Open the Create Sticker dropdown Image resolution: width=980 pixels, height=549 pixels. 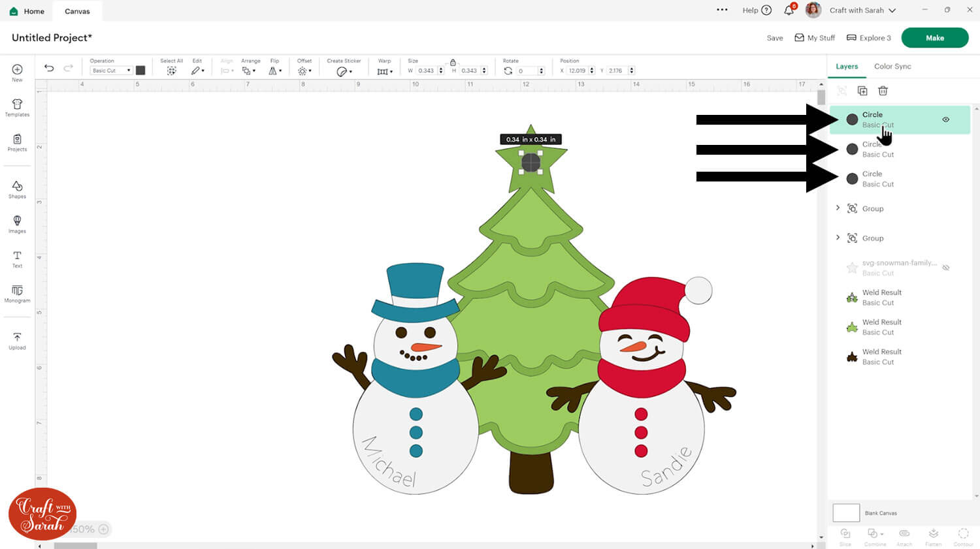click(x=344, y=71)
